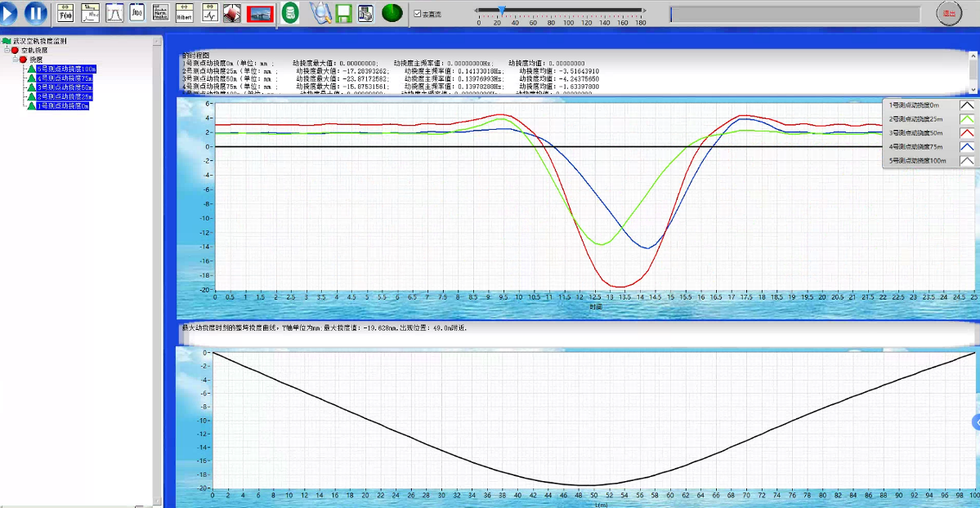Click the 时间 axis label of upper chart
This screenshot has width=980, height=508.
(x=596, y=307)
